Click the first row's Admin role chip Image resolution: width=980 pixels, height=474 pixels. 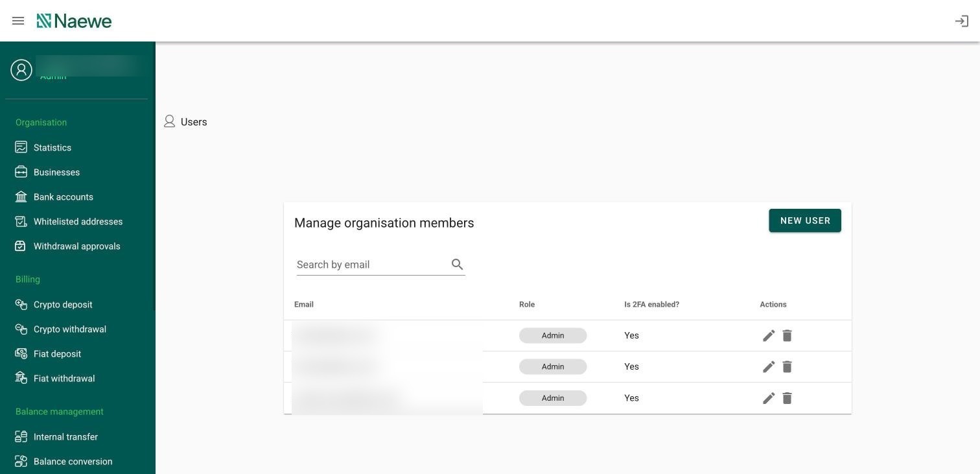(553, 335)
